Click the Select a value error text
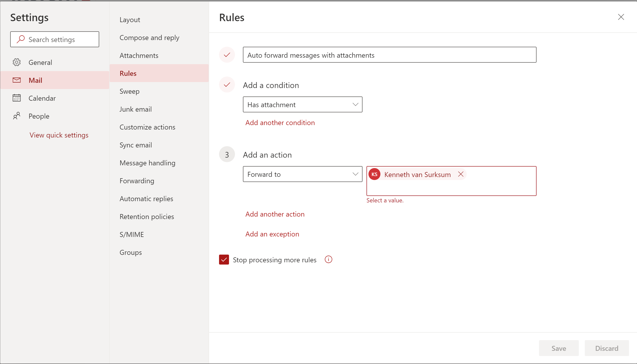This screenshot has height=364, width=637. click(x=385, y=200)
